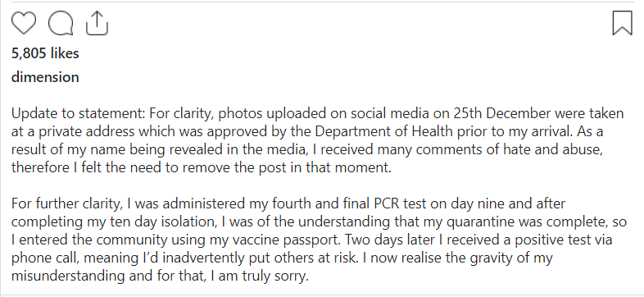644x297 pixels.
Task: Click the "Update to statement:" text
Action: 79,113
